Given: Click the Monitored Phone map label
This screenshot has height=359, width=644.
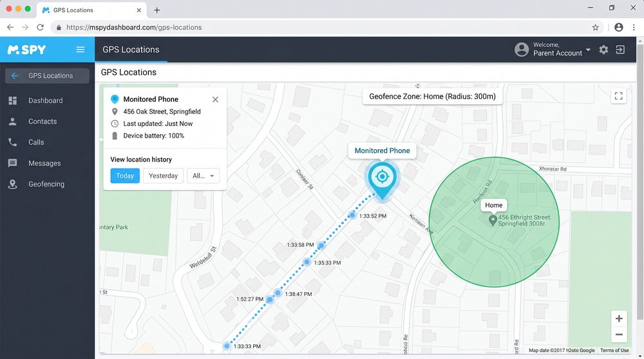Looking at the screenshot, I should coord(382,151).
